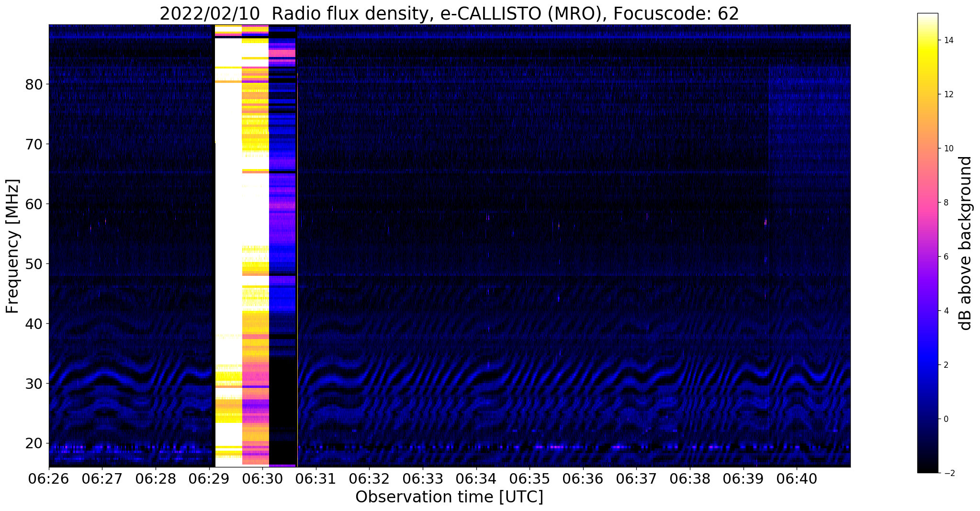Image resolution: width=980 pixels, height=511 pixels.
Task: Click the 06:30 time tick label
Action: pos(262,479)
